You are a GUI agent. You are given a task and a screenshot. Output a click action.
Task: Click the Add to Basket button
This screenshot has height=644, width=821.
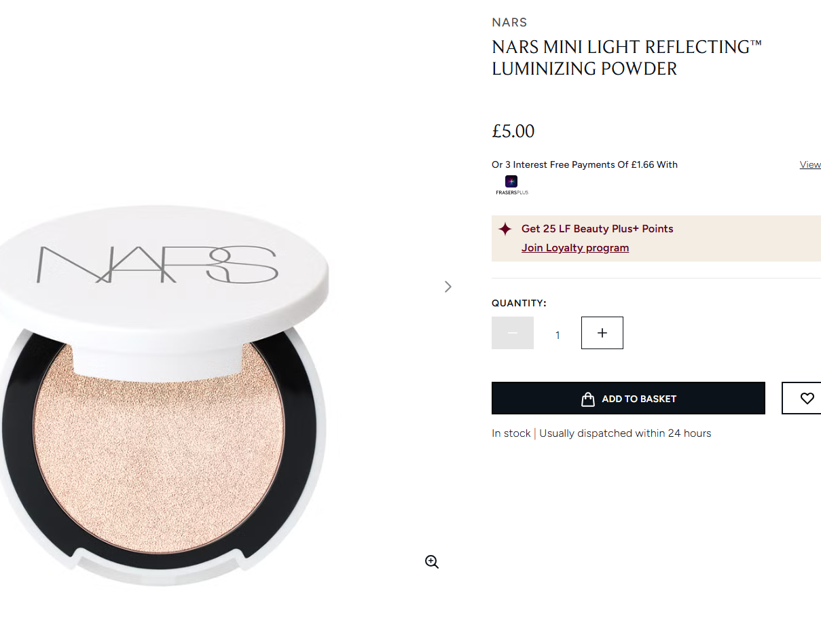click(x=628, y=398)
